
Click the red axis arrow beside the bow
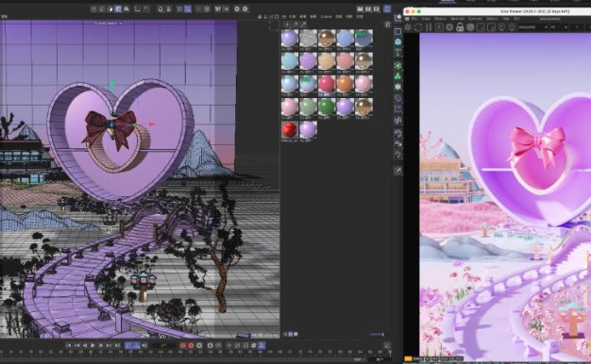point(151,124)
